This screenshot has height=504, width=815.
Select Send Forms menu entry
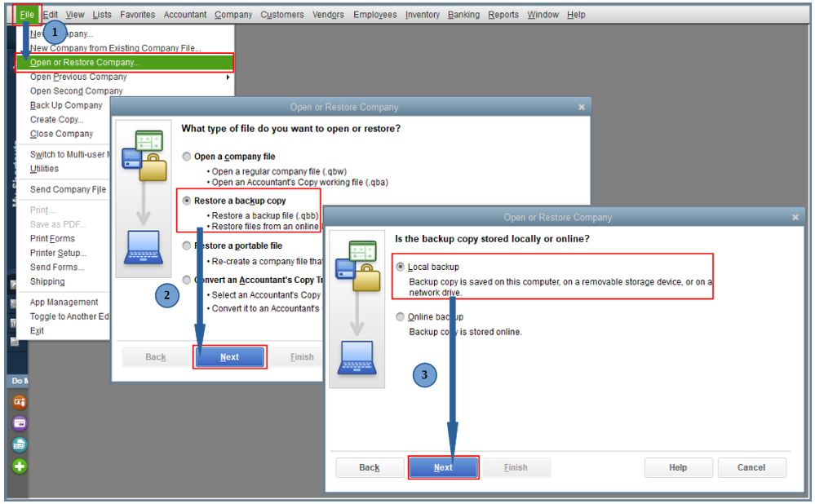56,267
